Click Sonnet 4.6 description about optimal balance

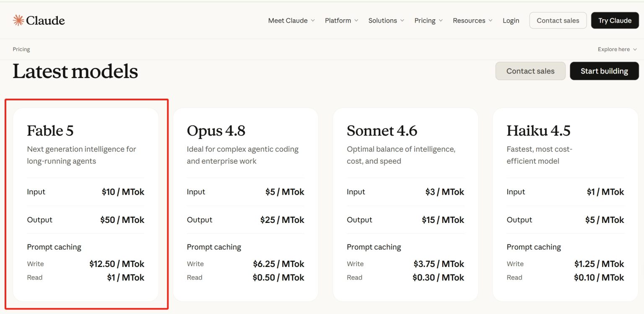pyautogui.click(x=401, y=155)
